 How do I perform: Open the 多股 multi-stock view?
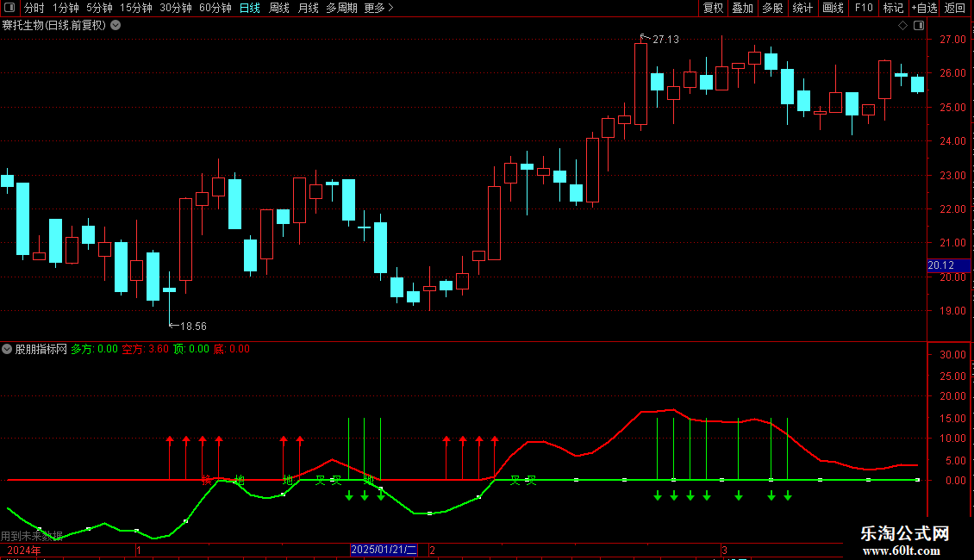[x=772, y=8]
